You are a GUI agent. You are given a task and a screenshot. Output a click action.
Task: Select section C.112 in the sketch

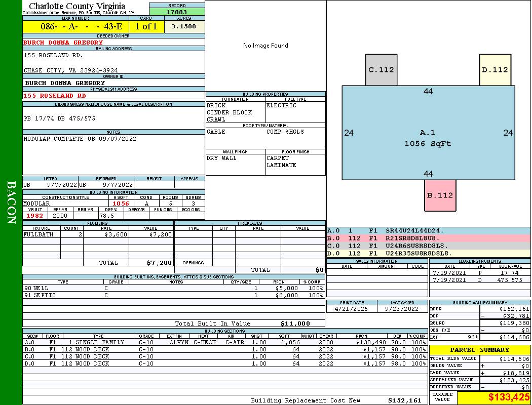click(382, 70)
